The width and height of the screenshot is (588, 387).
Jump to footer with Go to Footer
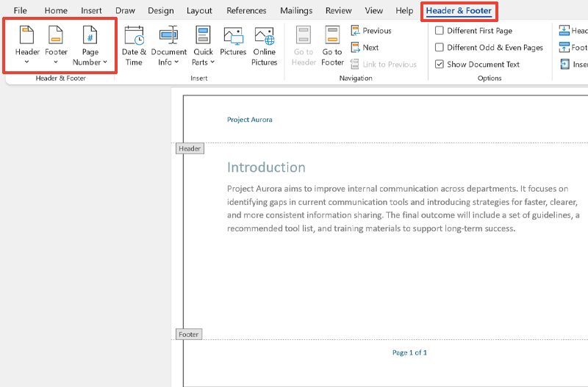point(332,35)
